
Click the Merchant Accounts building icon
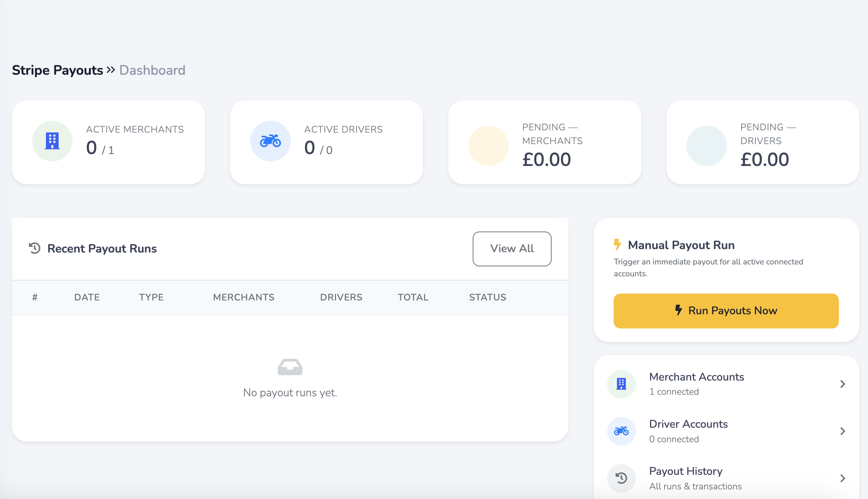[x=621, y=384]
